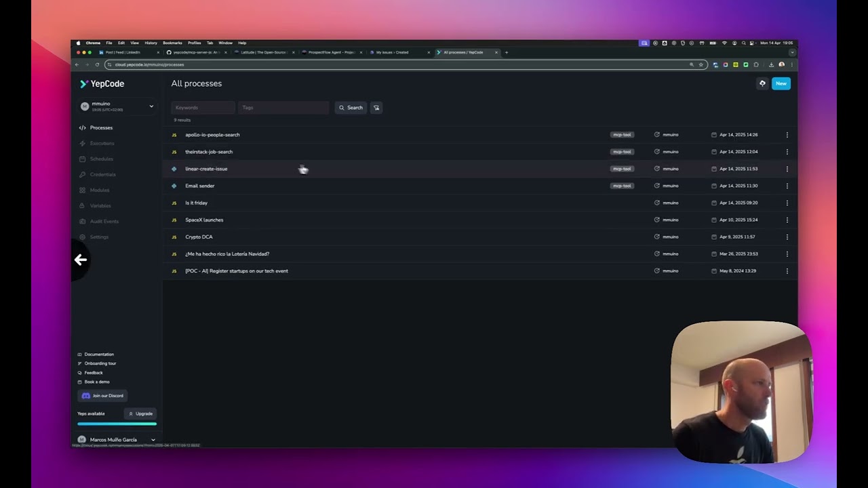Switch to the yepcode/mcp-server-js GitHub tab
The width and height of the screenshot is (868, 488).
pyautogui.click(x=196, y=52)
